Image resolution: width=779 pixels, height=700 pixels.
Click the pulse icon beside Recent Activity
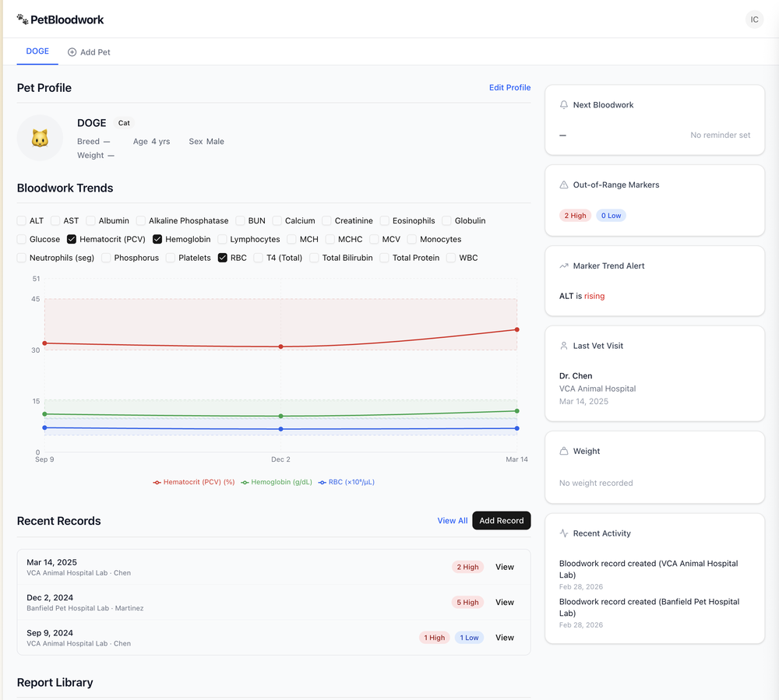(x=563, y=533)
